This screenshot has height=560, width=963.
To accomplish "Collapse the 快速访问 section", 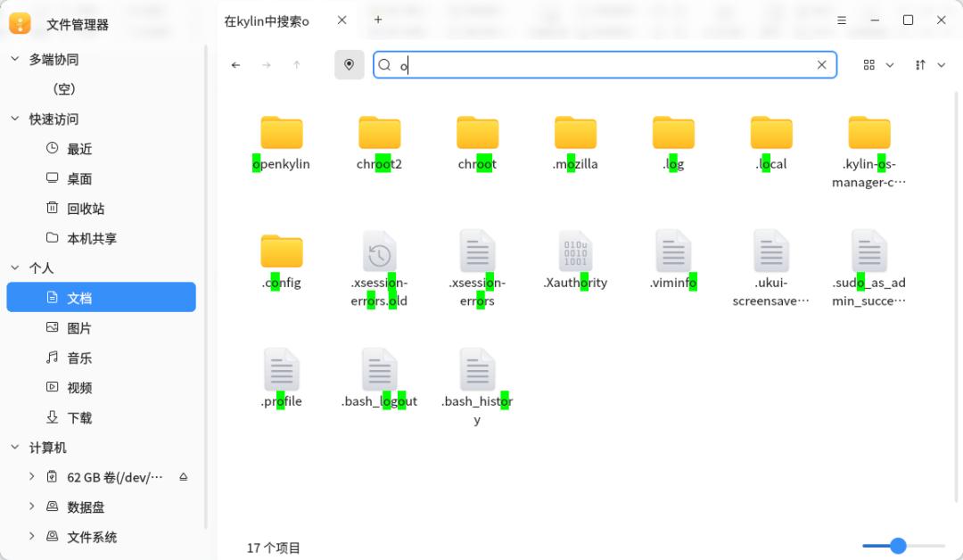I will [x=14, y=119].
